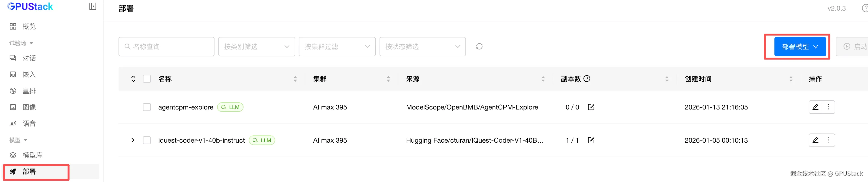Select the agentcpm-explore row checkbox

pyautogui.click(x=147, y=107)
